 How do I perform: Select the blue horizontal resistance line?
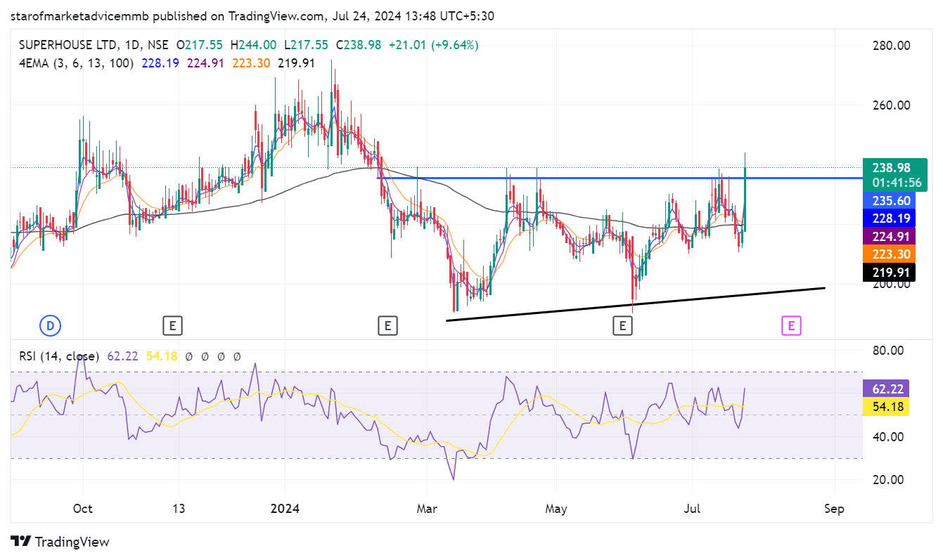tap(620, 178)
